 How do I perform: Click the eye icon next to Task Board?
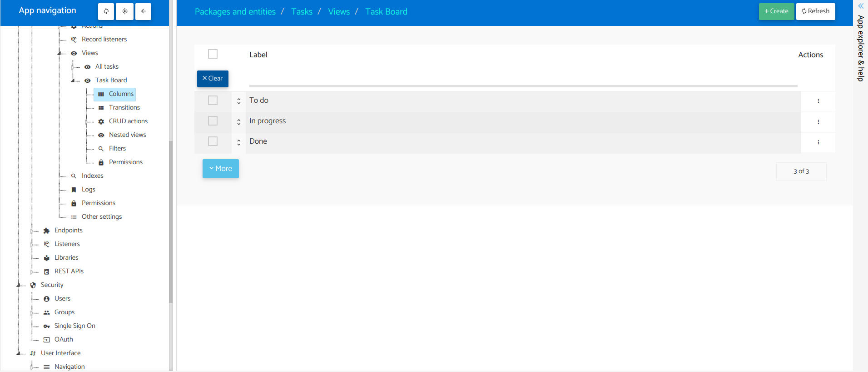pos(88,80)
